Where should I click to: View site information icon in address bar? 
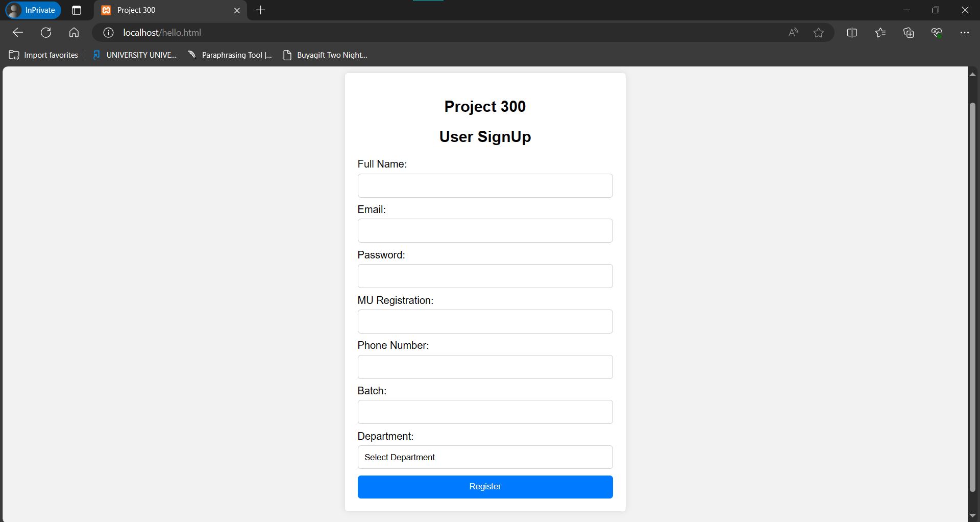tap(108, 33)
